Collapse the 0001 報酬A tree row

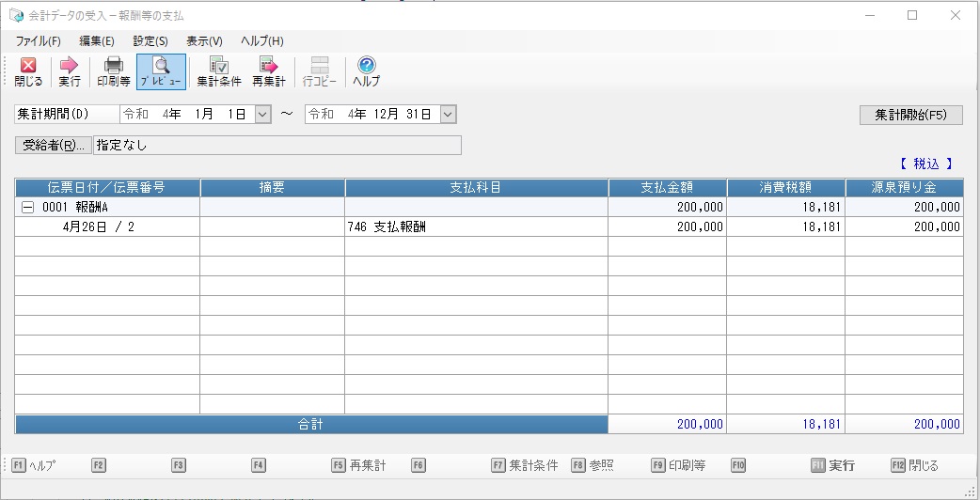[27, 207]
